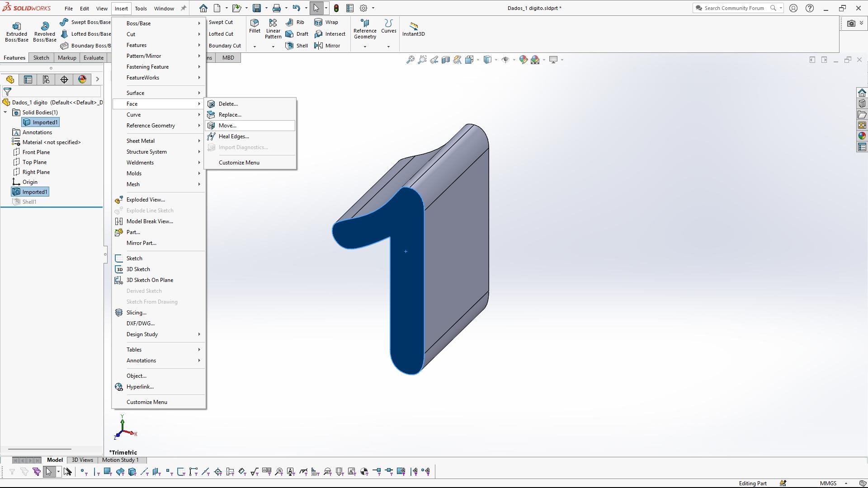
Task: Switch to the Evaluate tab
Action: [94, 58]
